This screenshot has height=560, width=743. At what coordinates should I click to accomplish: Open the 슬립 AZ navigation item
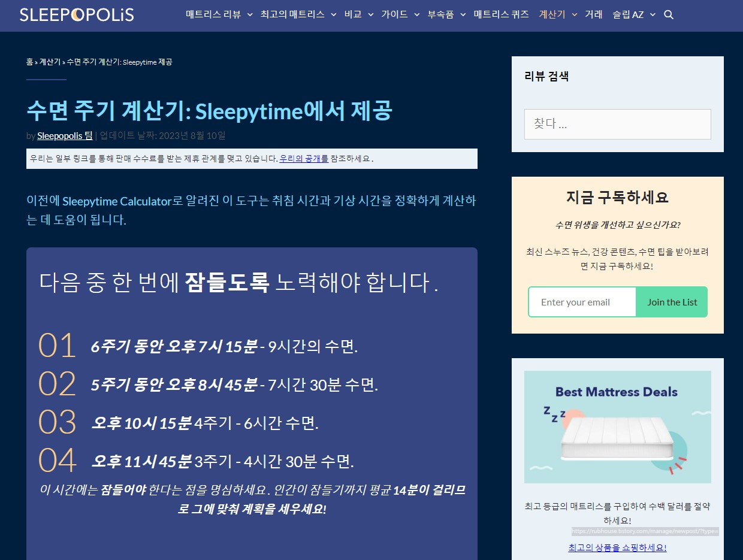coord(628,15)
